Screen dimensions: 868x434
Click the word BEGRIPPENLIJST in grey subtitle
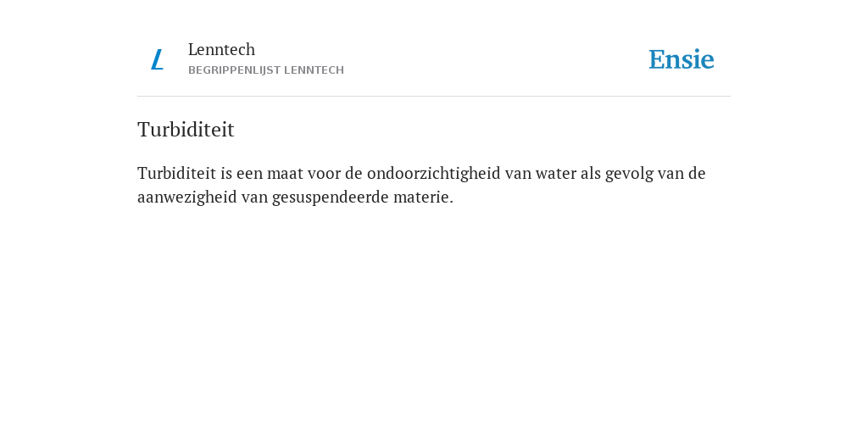pyautogui.click(x=234, y=70)
